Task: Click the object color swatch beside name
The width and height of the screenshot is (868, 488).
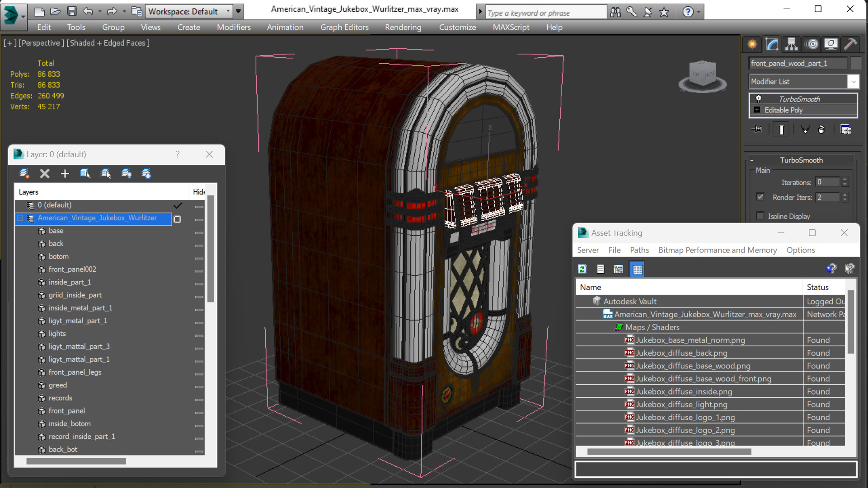Action: (855, 63)
